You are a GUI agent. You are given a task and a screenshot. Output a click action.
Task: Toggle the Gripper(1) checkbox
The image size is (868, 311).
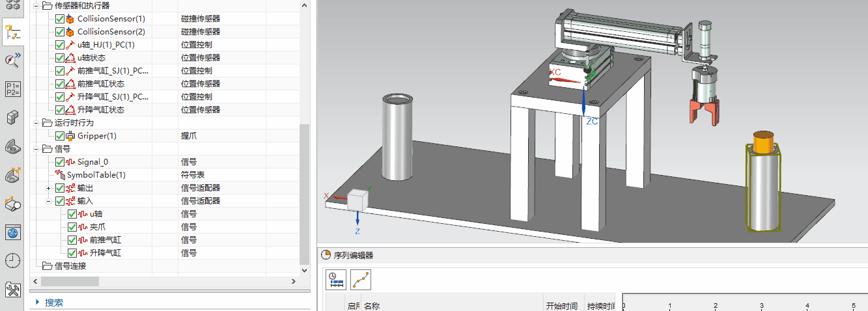[60, 136]
